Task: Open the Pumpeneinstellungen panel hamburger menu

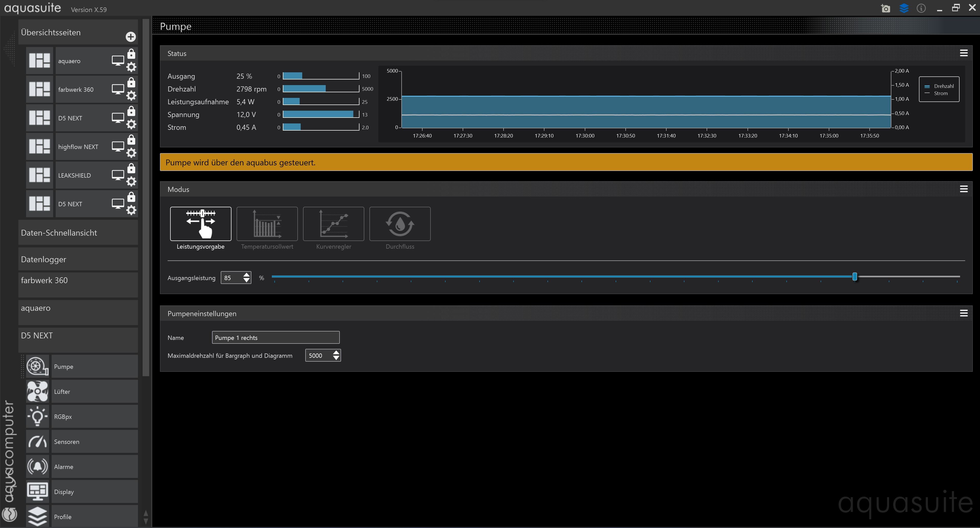Action: [x=964, y=313]
